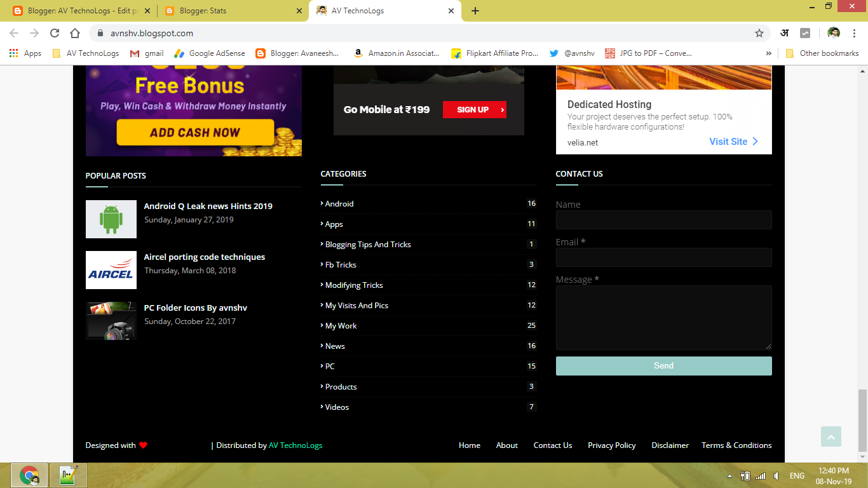Open Blogging Tips And Tricks category

(x=368, y=245)
